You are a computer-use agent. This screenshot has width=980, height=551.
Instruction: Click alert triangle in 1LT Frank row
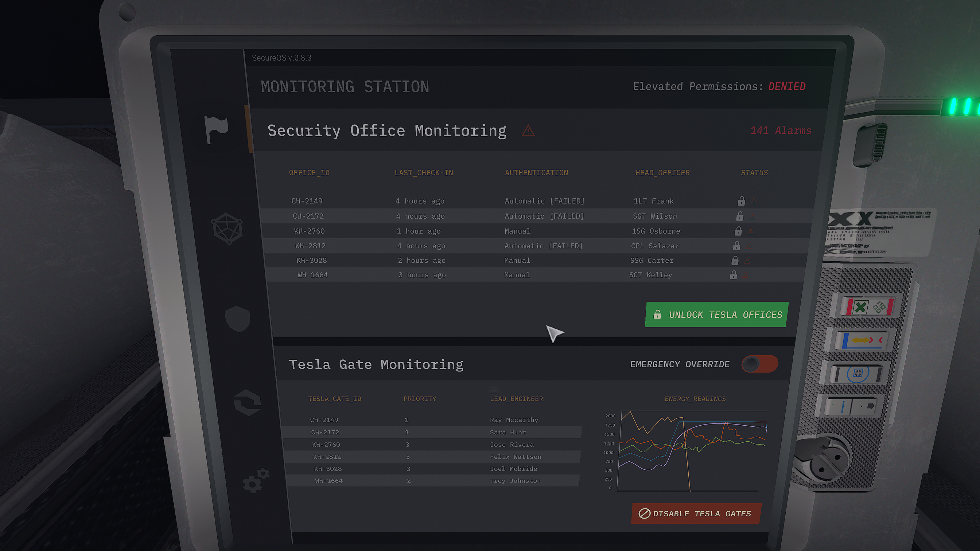(754, 201)
